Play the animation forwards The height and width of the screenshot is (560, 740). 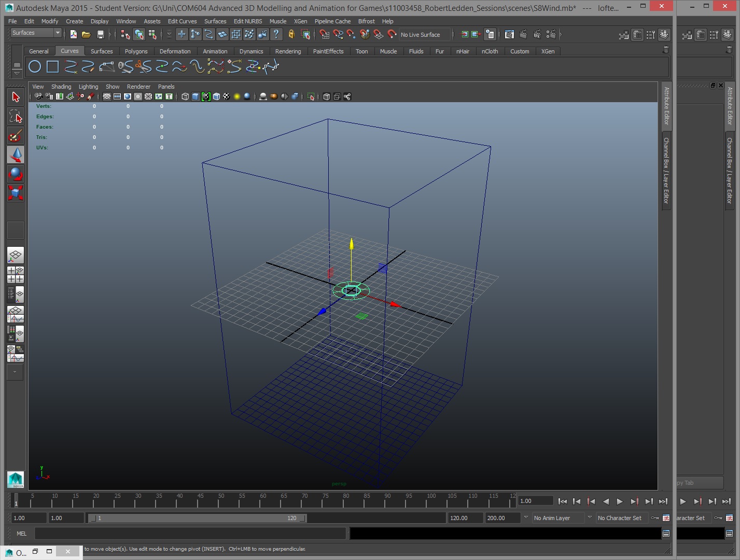point(620,501)
